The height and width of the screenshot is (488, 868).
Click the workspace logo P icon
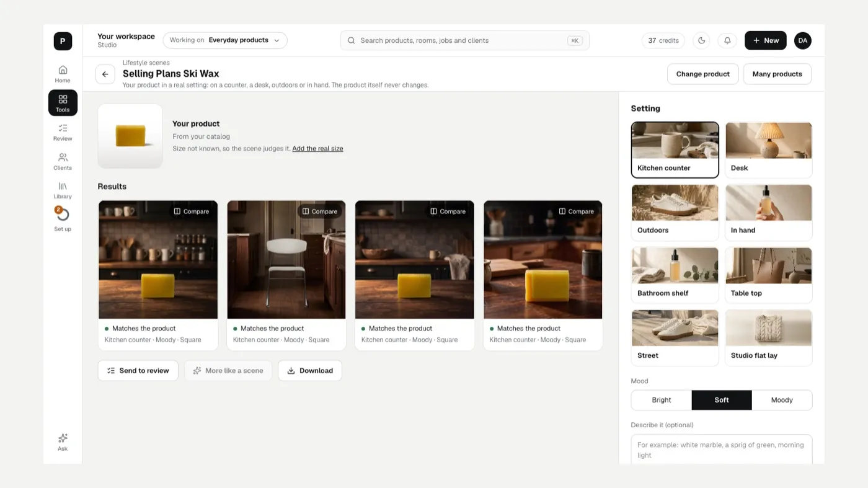point(63,41)
